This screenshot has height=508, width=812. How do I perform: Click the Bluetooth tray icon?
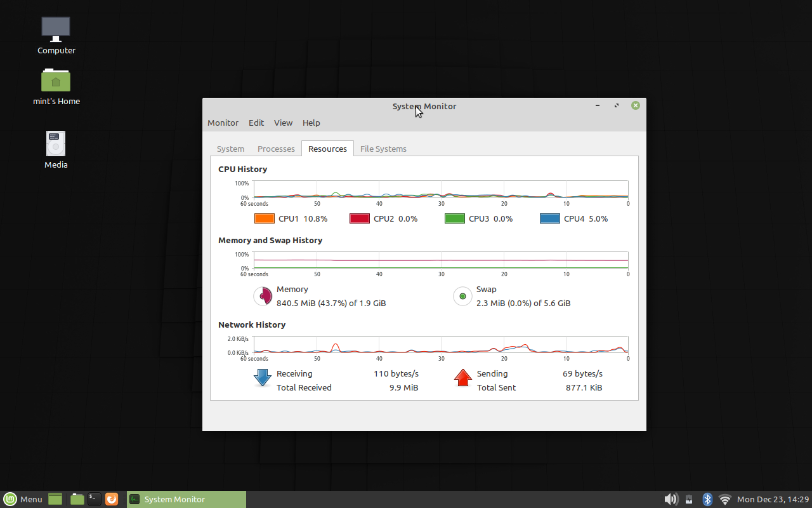707,499
